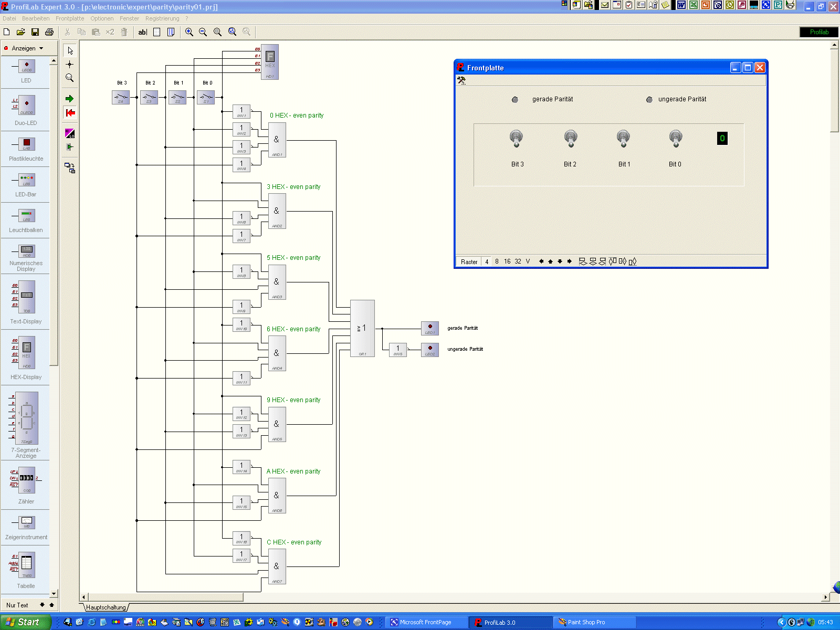Screen dimensions: 840x630
Task: Open the Datei menu
Action: (x=9, y=18)
